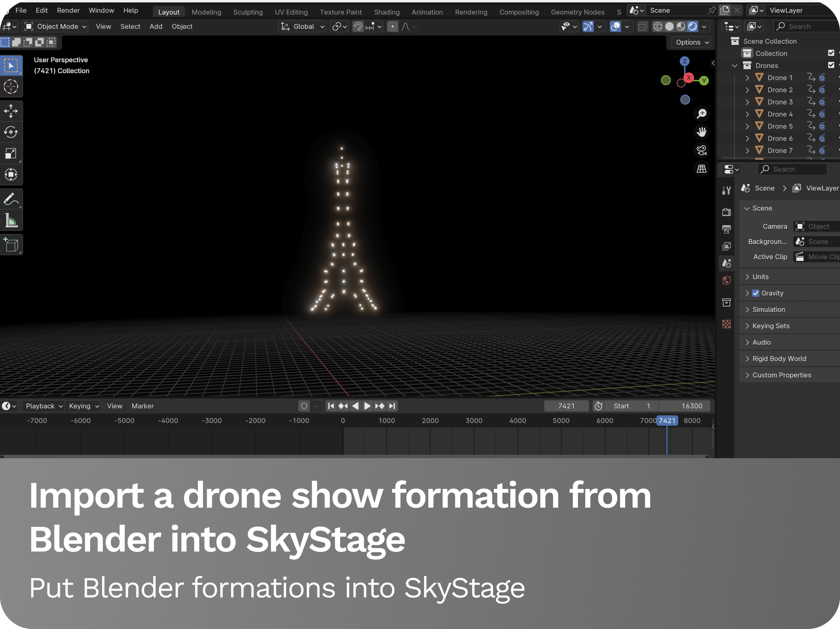Image resolution: width=840 pixels, height=629 pixels.
Task: Switch to the Geometry Nodes tab
Action: [578, 12]
